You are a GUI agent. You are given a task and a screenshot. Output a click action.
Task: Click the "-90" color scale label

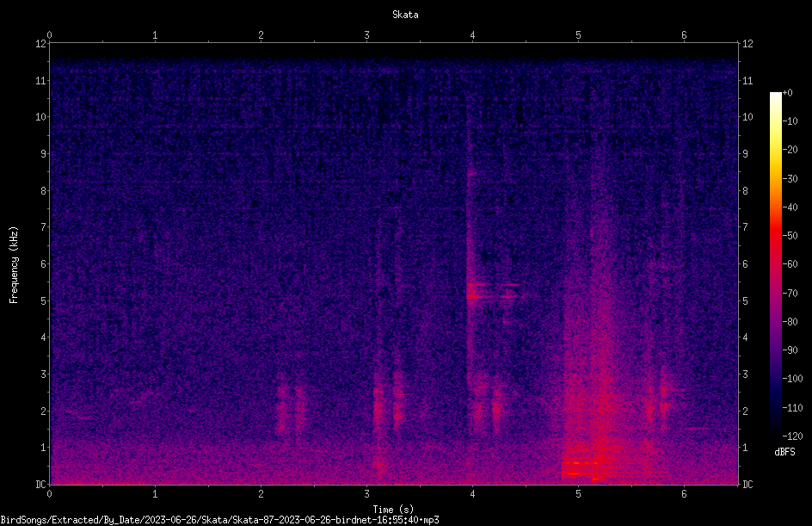[790, 350]
